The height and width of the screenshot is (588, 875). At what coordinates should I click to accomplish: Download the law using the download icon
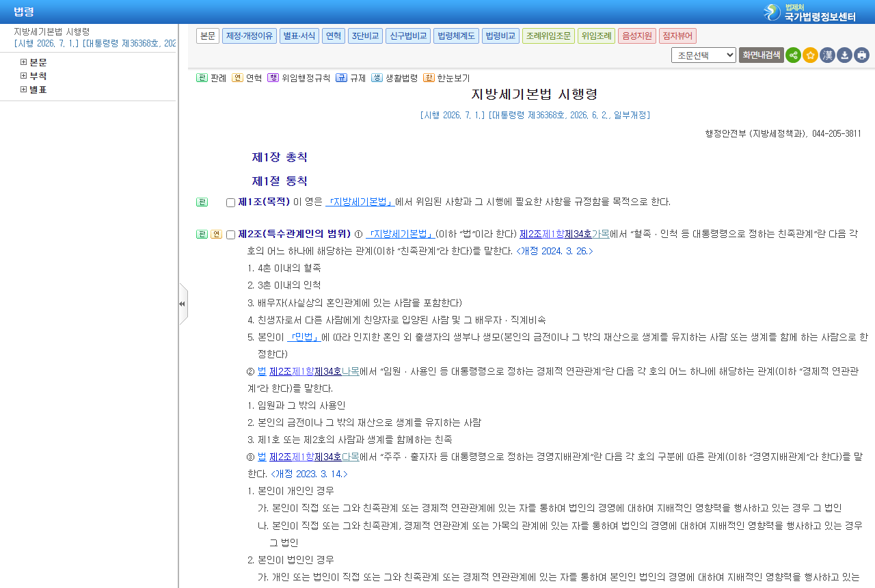844,55
